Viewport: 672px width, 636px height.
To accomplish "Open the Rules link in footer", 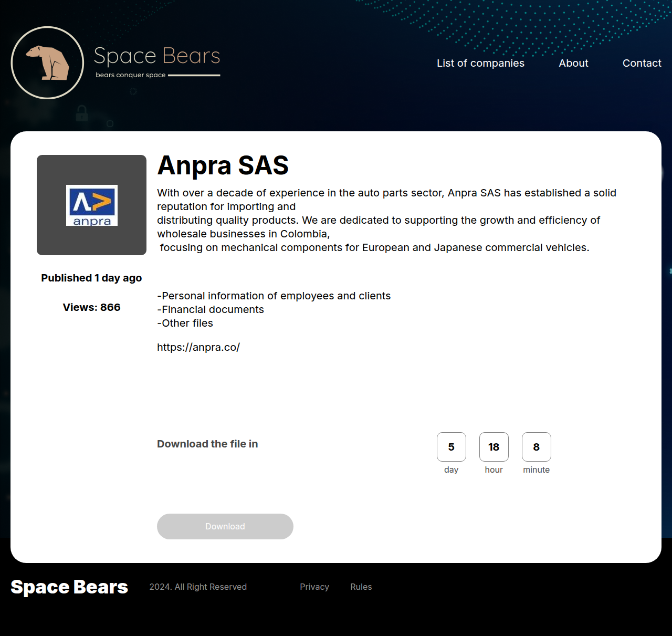I will click(x=361, y=587).
